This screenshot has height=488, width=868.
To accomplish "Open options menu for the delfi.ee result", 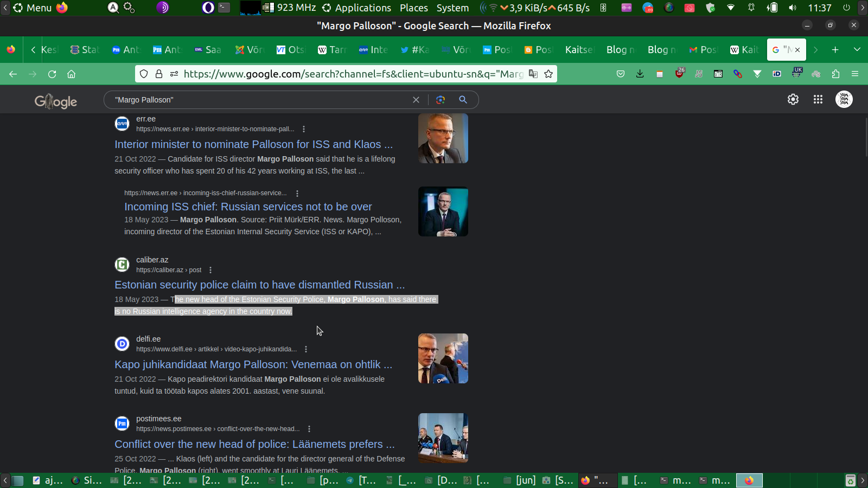I will (306, 349).
